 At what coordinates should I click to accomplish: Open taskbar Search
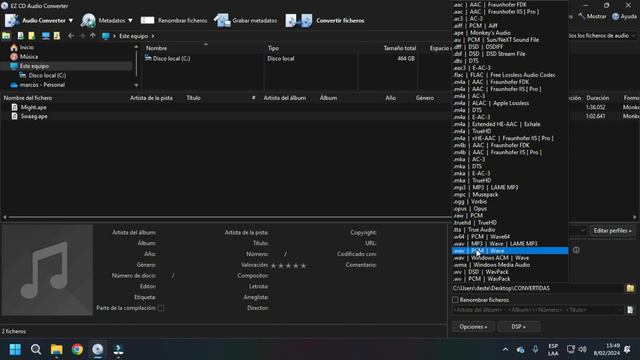click(x=36, y=349)
